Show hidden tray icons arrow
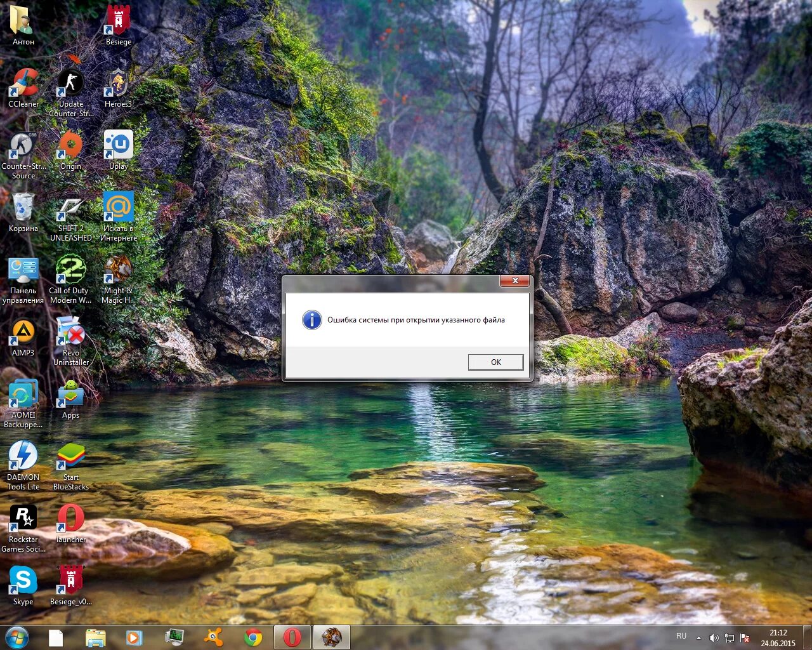The width and height of the screenshot is (812, 650). pyautogui.click(x=698, y=638)
